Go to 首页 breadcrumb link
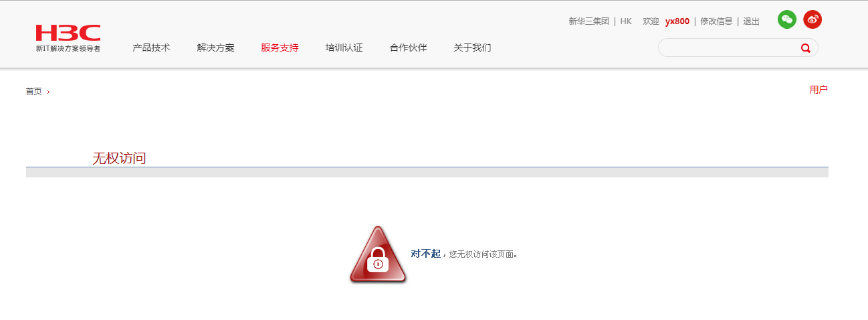The width and height of the screenshot is (868, 320). pos(33,92)
